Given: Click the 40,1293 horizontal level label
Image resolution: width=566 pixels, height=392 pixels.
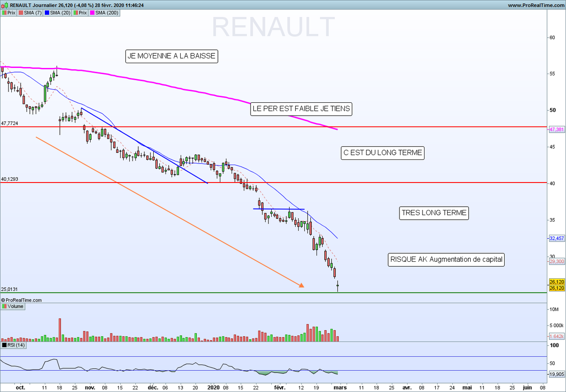Looking at the screenshot, I should click(x=9, y=179).
